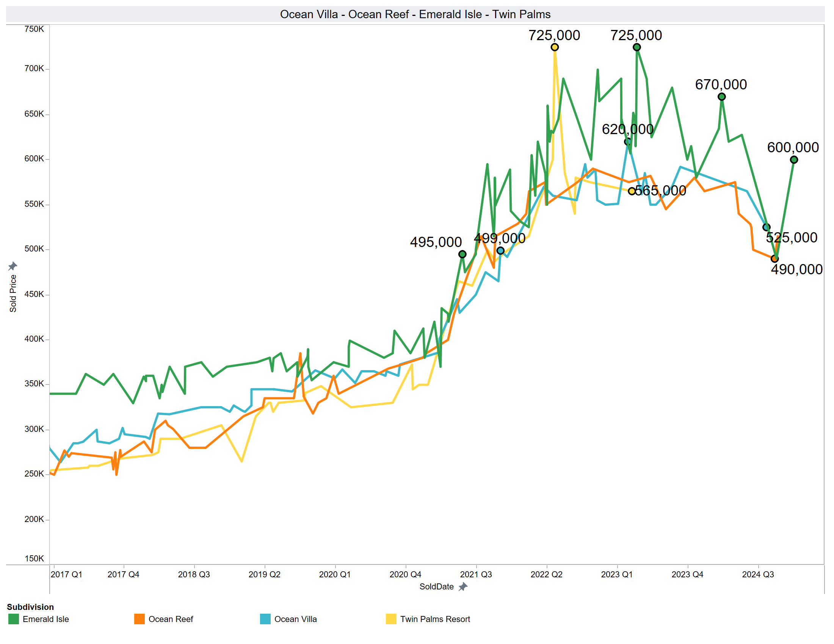The height and width of the screenshot is (644, 834).
Task: Select the Twin Palms Resort yellow swatch
Action: pyautogui.click(x=391, y=619)
